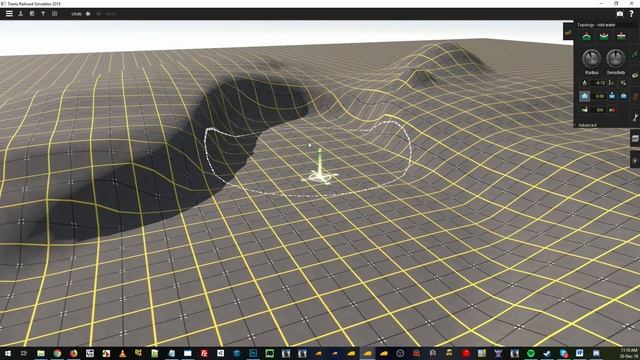Edit the water height value 0.00
Screen dimensions: 640x360
(600, 96)
